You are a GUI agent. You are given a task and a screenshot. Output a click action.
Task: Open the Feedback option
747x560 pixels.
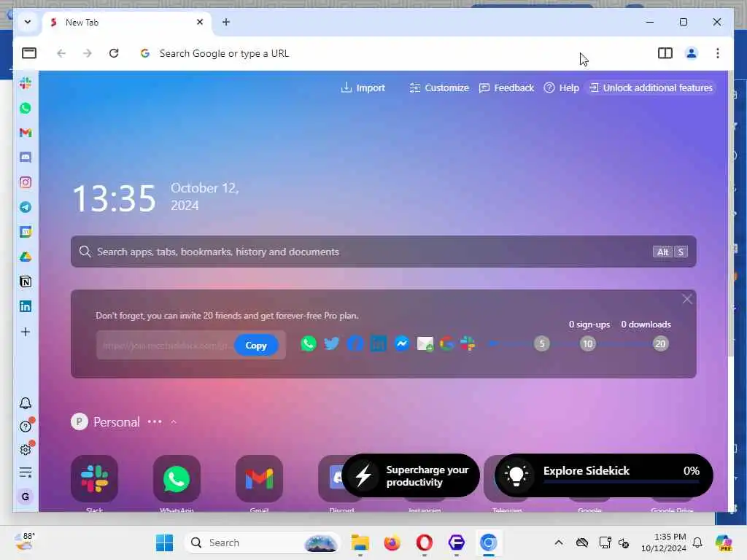click(x=506, y=87)
